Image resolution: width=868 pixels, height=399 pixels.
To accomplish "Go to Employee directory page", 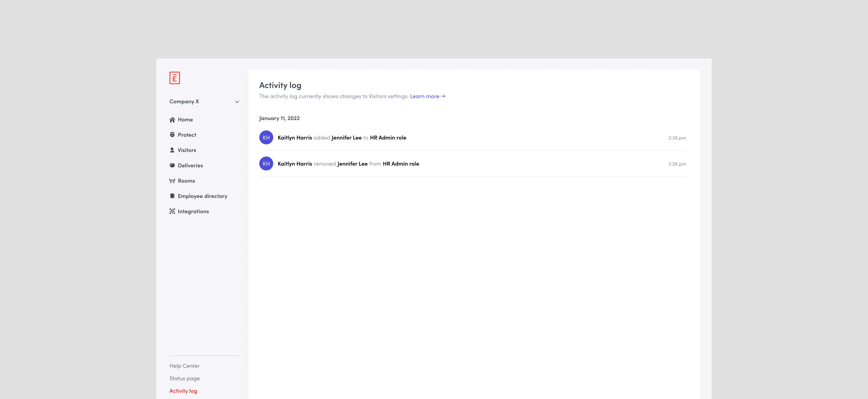I will (x=203, y=196).
